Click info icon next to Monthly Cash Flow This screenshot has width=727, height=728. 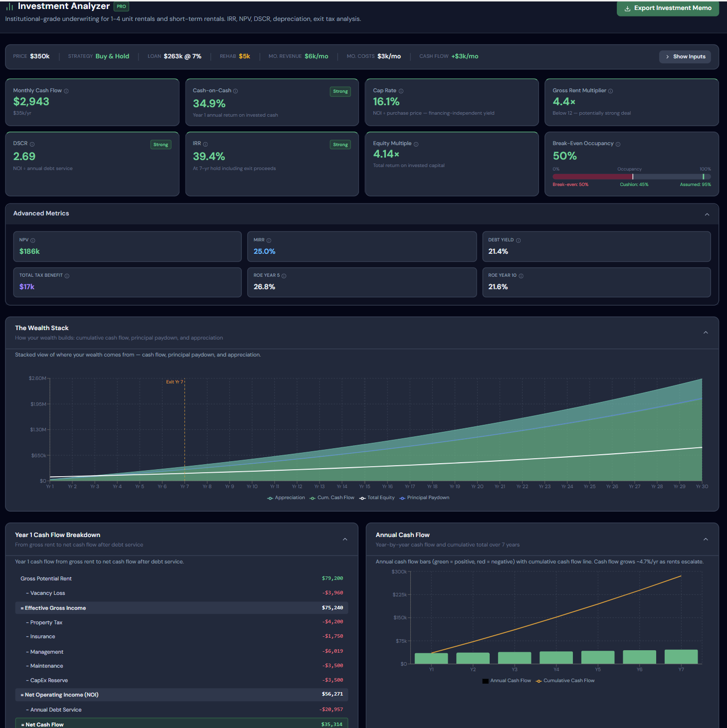click(x=66, y=91)
